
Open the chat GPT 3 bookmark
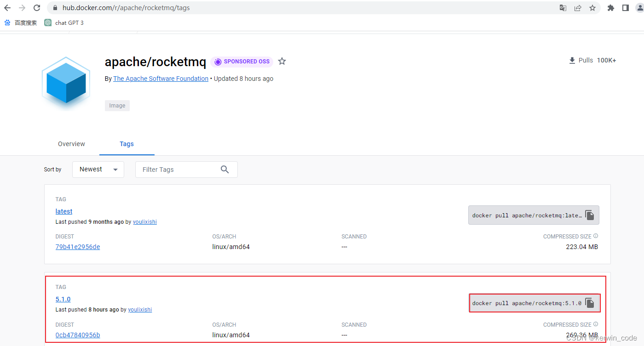coord(64,23)
